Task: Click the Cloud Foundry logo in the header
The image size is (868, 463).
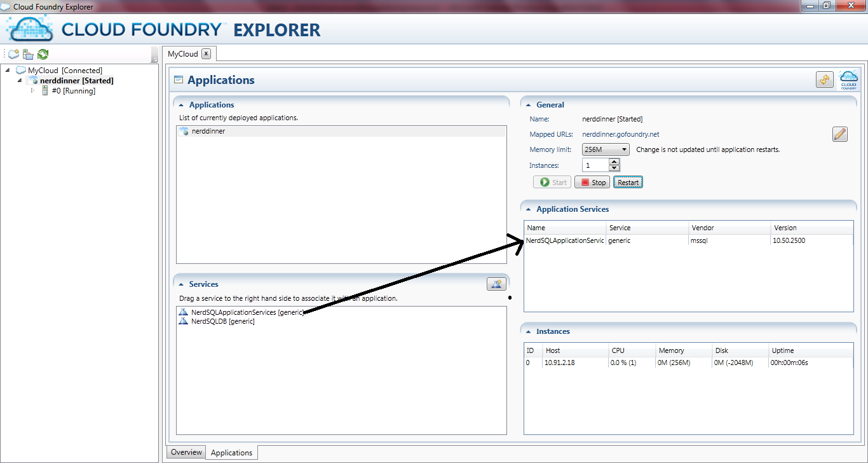Action: tap(849, 79)
